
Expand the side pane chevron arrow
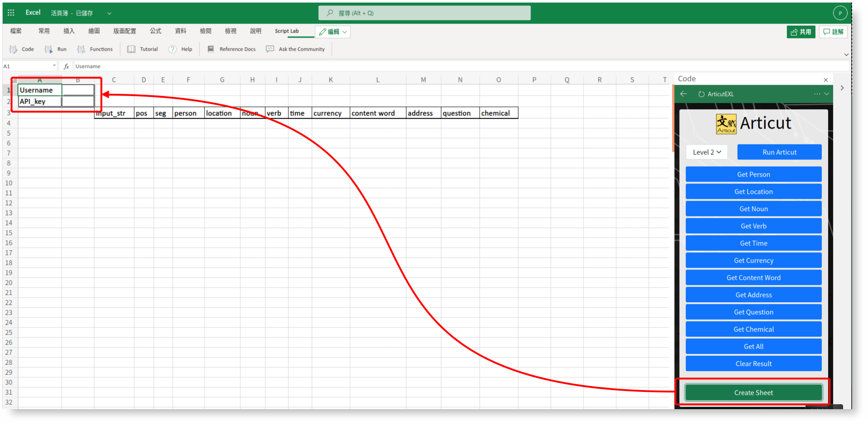[842, 88]
